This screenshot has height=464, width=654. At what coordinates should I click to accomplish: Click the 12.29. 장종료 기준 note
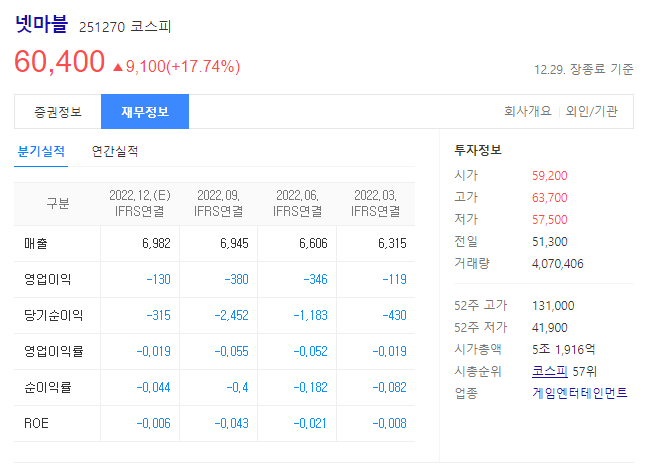point(584,69)
